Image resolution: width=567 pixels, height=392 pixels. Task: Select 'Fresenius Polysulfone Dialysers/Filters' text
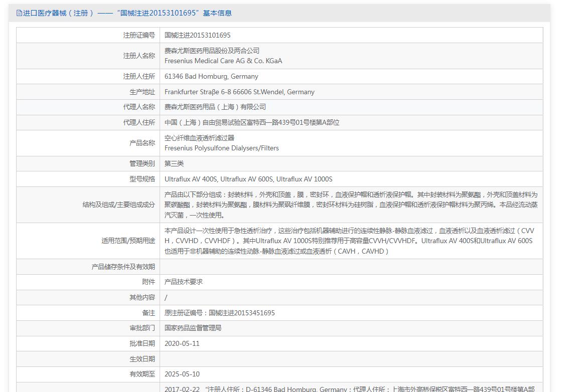point(222,148)
